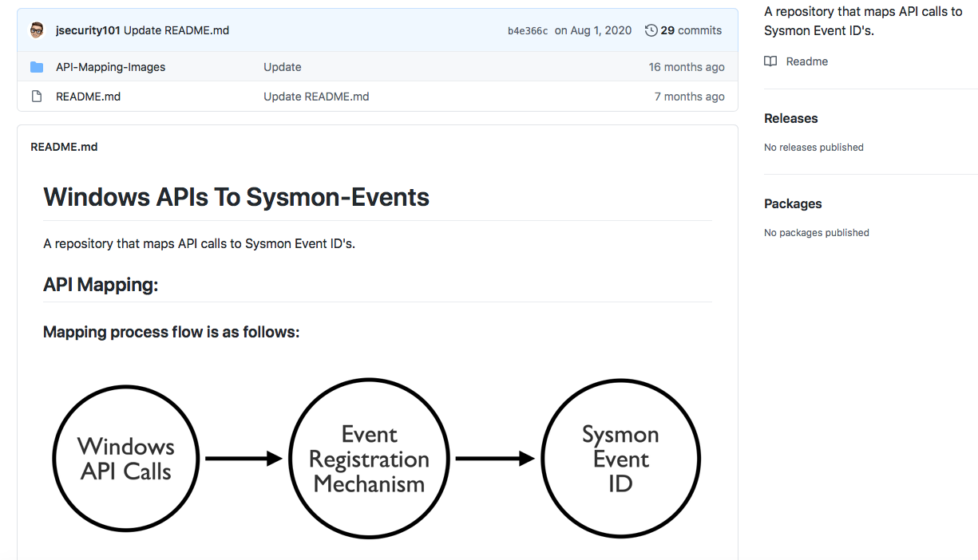Click the Sysmon Event ID circle in diagram
Image resolution: width=978 pixels, height=560 pixels.
(x=620, y=459)
